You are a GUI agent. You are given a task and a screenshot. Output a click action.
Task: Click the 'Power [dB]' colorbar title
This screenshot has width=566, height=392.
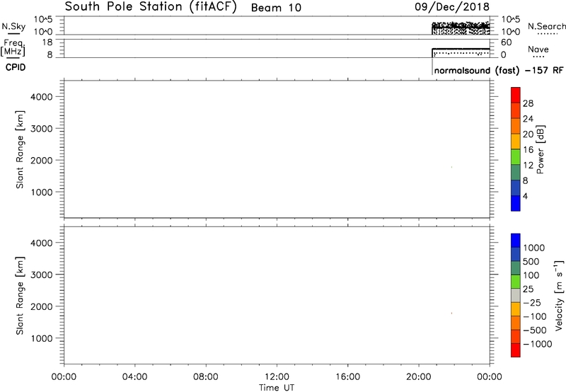(x=541, y=149)
